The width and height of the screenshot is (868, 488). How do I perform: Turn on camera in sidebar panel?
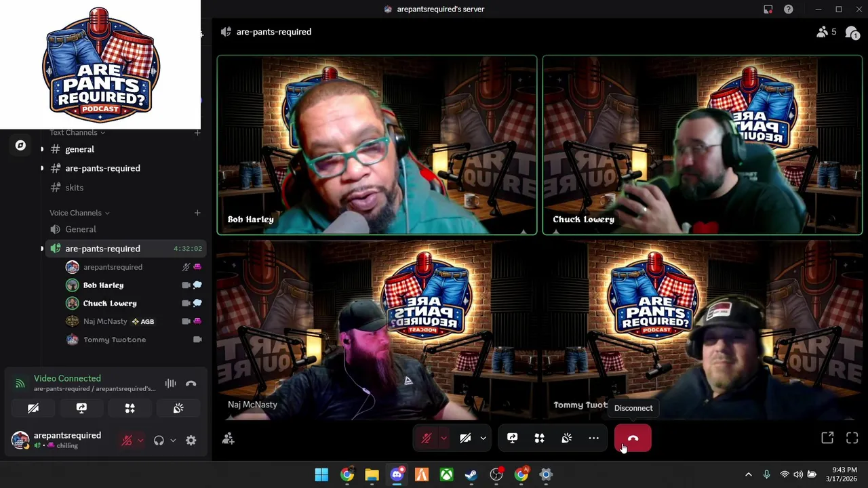click(x=33, y=408)
